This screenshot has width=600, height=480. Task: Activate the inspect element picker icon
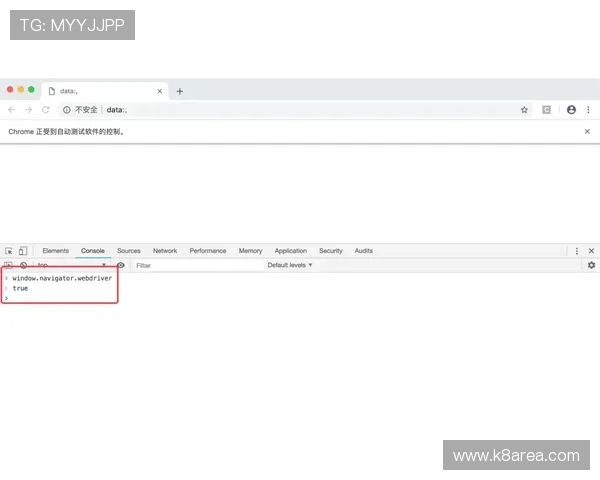click(9, 251)
